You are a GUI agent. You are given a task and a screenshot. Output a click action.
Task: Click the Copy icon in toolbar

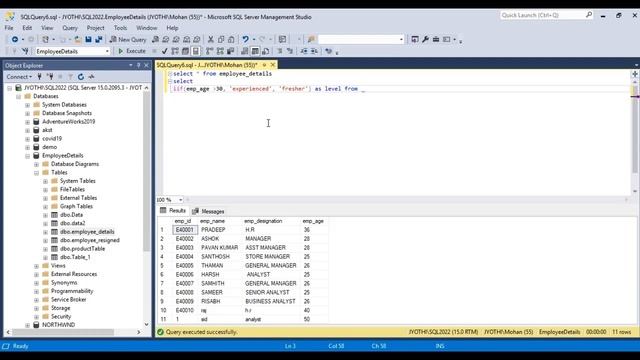point(221,40)
